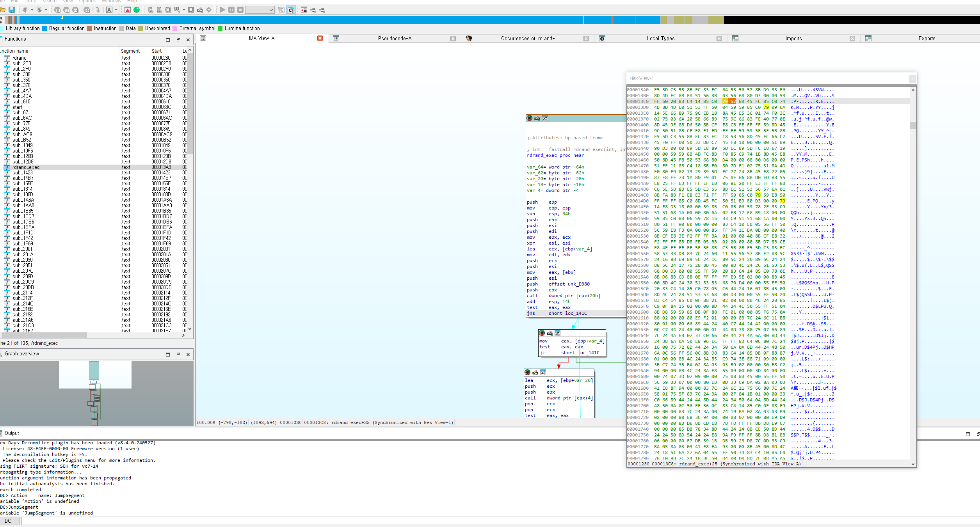Maximize the Output window panel
The height and width of the screenshot is (527, 980).
pyautogui.click(x=968, y=434)
